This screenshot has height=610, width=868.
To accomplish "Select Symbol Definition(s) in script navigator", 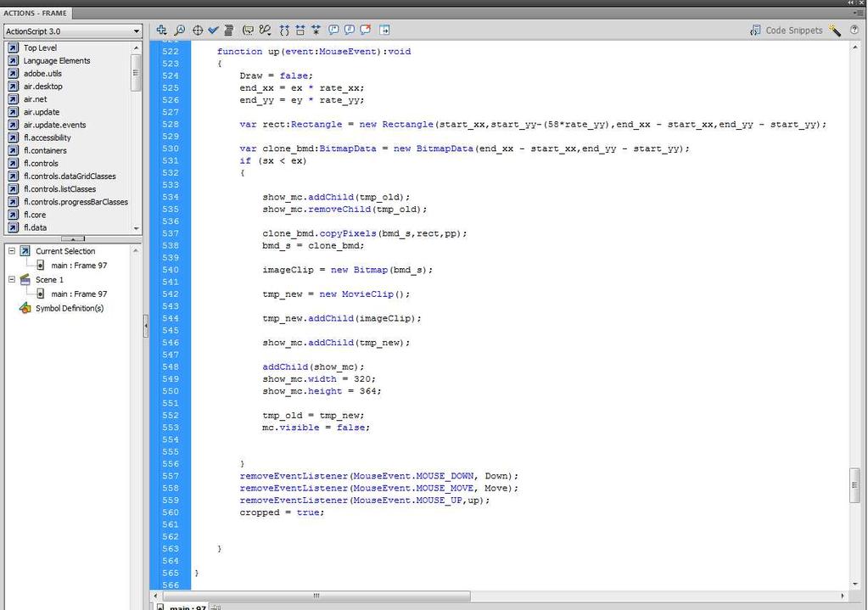I will [70, 308].
